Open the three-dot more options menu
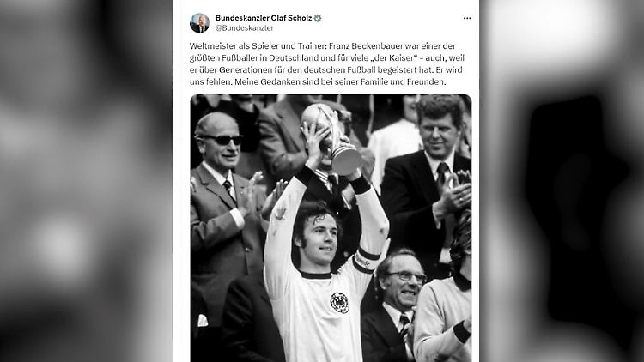Screen dimensions: 644x362 coord(467,18)
